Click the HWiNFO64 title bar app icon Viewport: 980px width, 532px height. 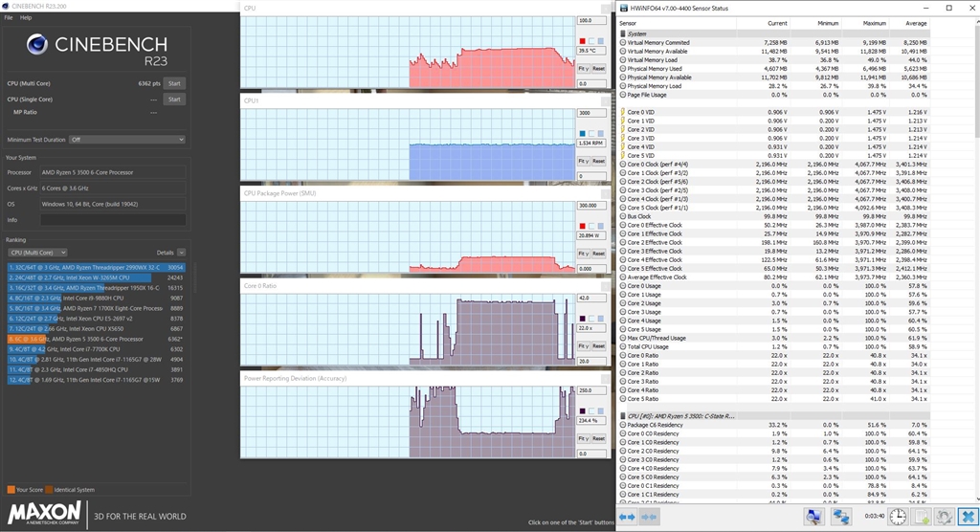(x=624, y=8)
